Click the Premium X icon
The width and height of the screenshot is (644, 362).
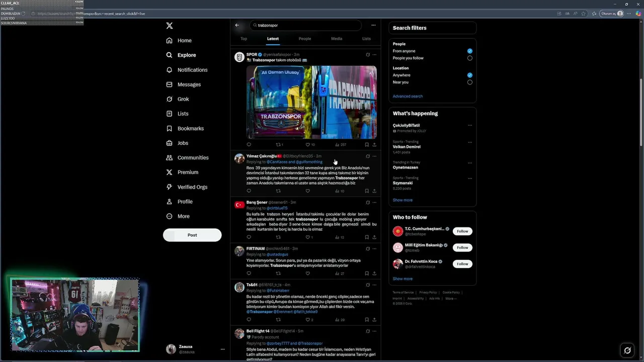click(x=170, y=172)
